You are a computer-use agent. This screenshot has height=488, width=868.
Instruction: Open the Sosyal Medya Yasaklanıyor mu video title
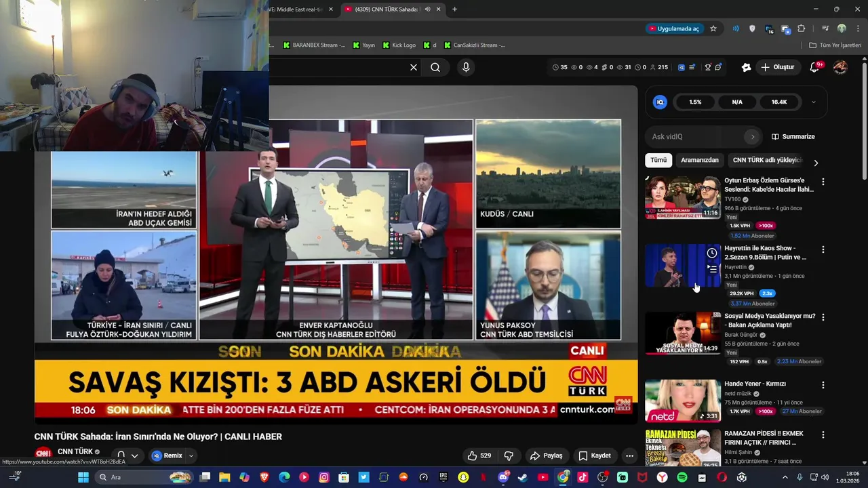click(x=770, y=321)
